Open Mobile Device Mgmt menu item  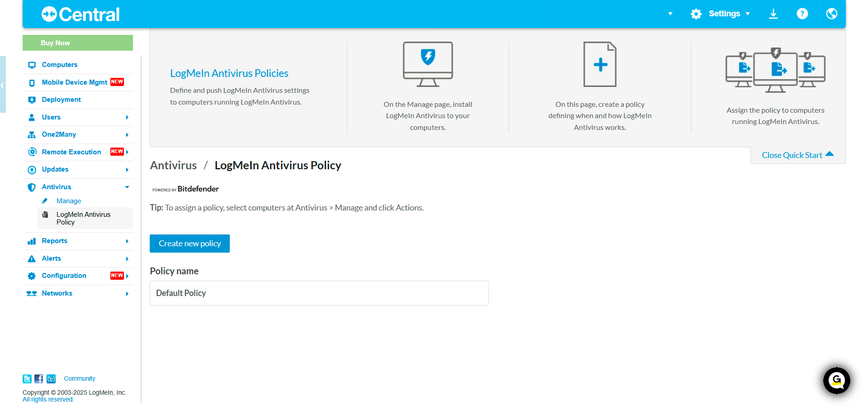pos(75,82)
